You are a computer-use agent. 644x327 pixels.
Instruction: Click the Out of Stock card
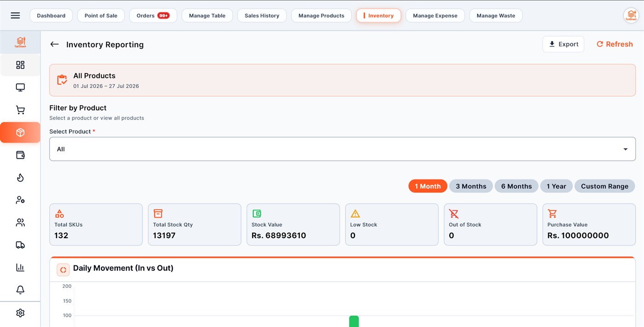[490, 224]
